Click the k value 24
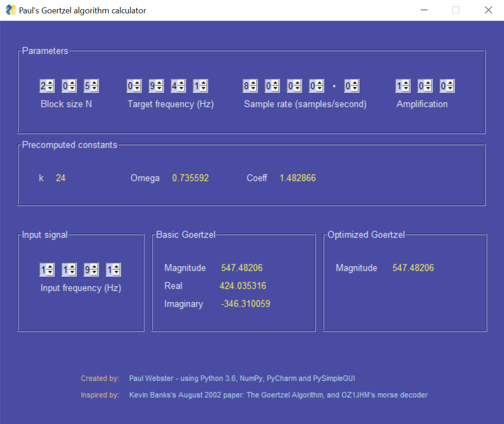 61,178
